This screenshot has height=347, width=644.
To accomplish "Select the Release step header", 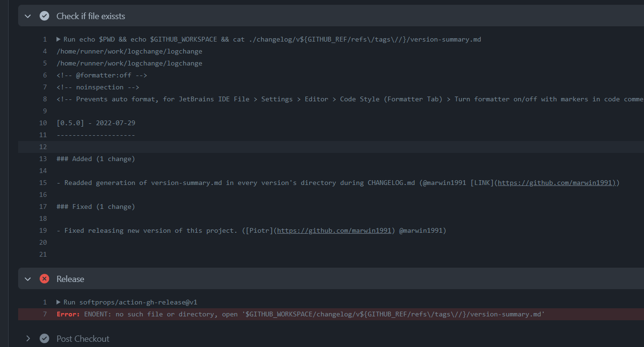I will tap(69, 279).
